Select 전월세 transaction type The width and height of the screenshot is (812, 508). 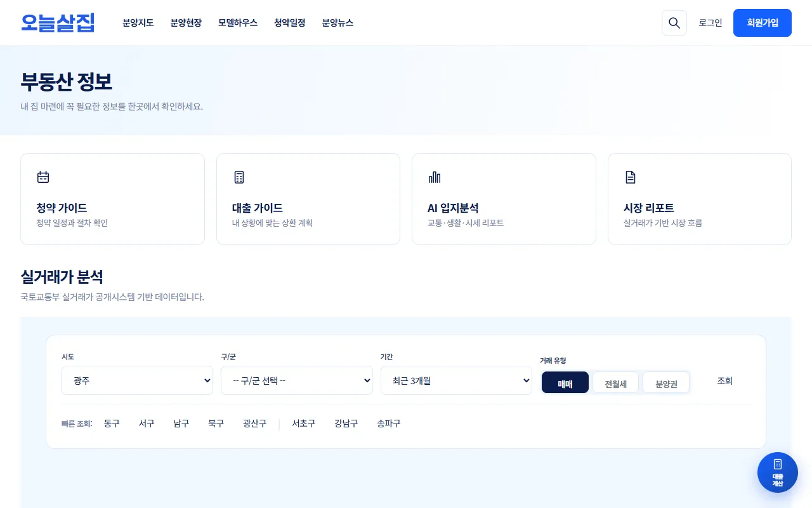[x=615, y=383]
